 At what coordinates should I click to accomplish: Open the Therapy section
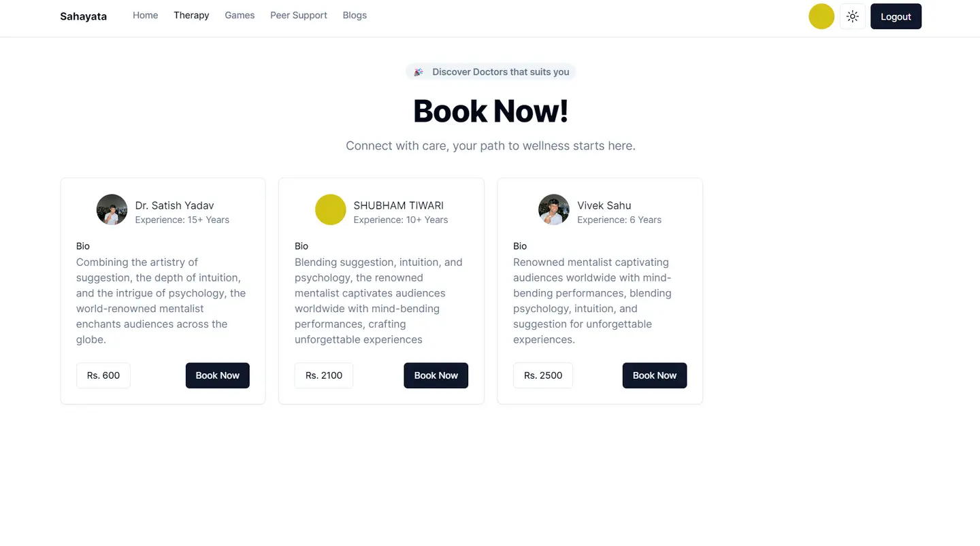pyautogui.click(x=191, y=15)
